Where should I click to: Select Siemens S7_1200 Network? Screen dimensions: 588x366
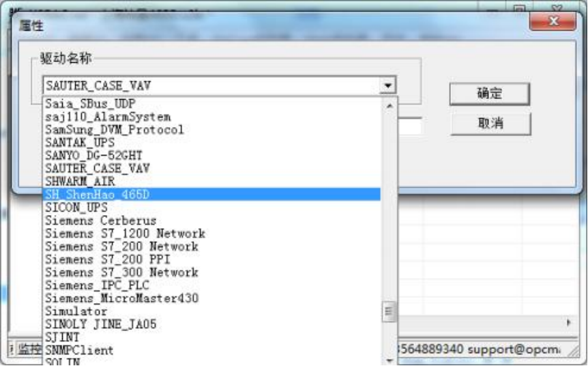tap(212, 234)
